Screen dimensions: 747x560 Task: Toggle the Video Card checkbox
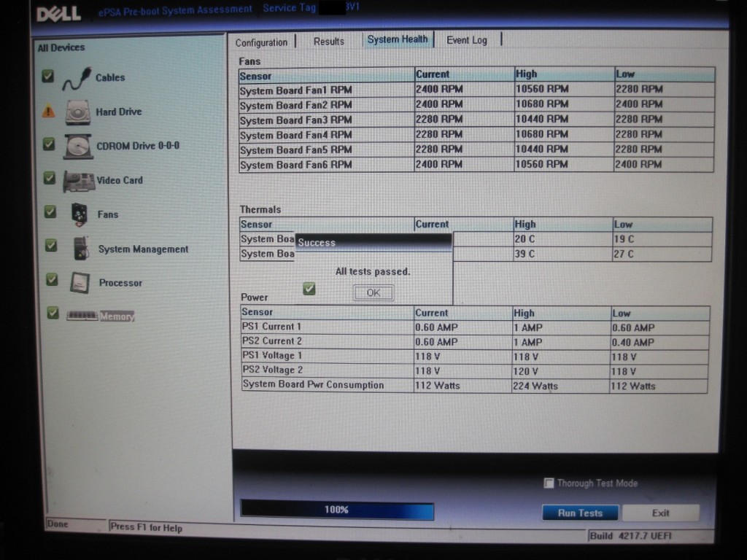[x=50, y=178]
